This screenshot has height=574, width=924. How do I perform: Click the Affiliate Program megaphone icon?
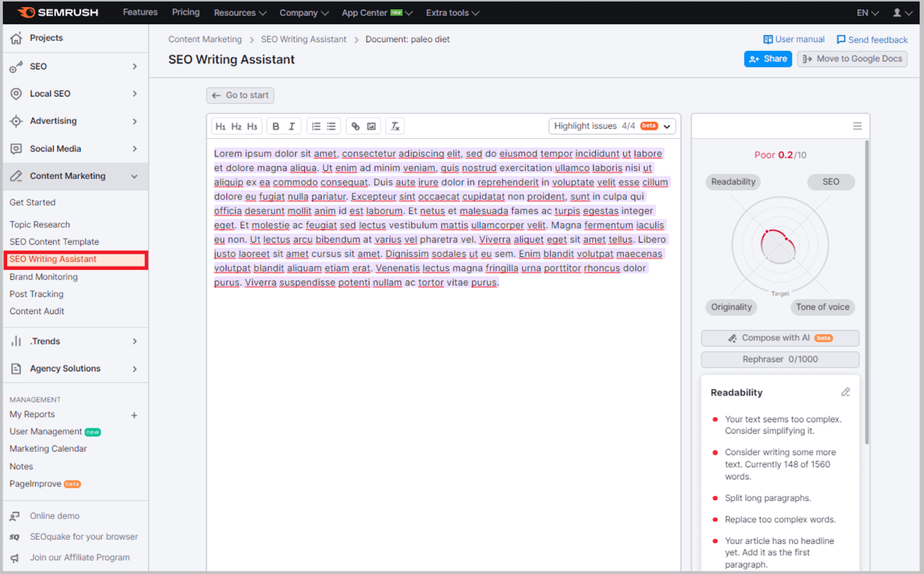[x=15, y=558]
